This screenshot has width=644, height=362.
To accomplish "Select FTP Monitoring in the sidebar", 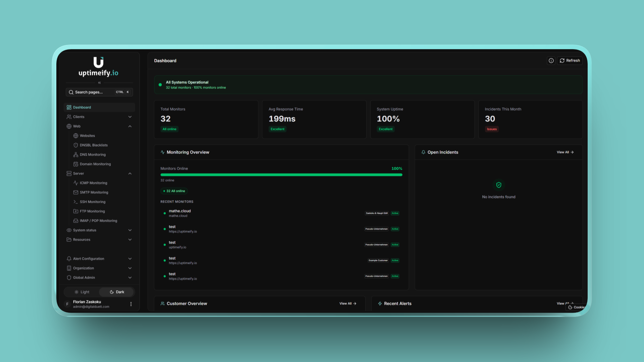I will coord(92,211).
